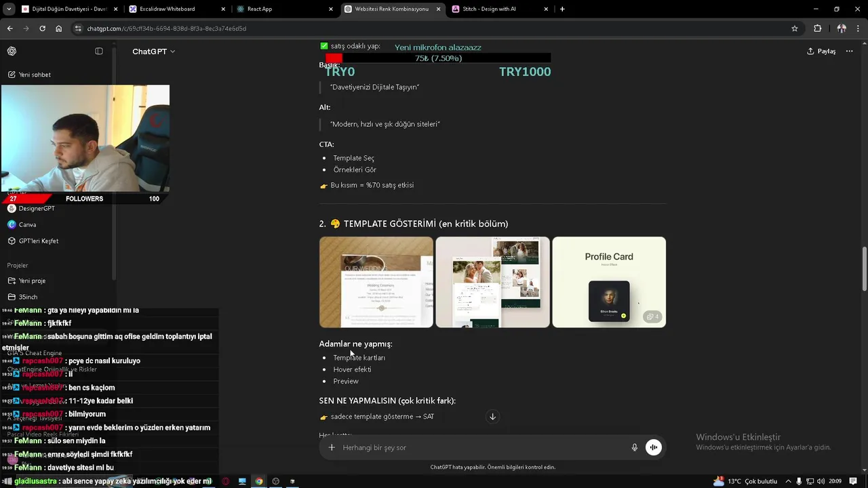
Task: Start voice mode with the waveform button
Action: pos(653,447)
